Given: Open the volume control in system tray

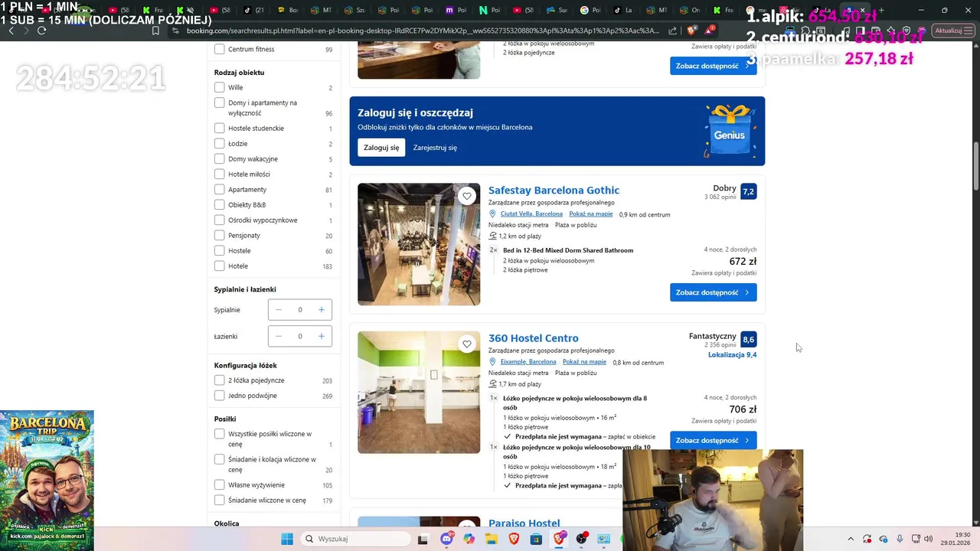Looking at the screenshot, I should (928, 539).
